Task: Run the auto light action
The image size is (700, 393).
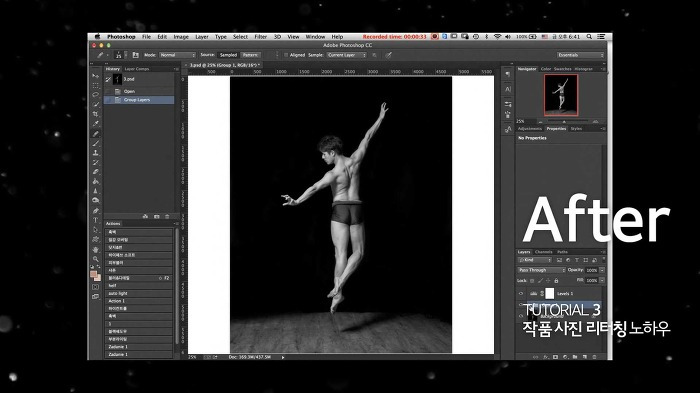Action: click(138, 293)
